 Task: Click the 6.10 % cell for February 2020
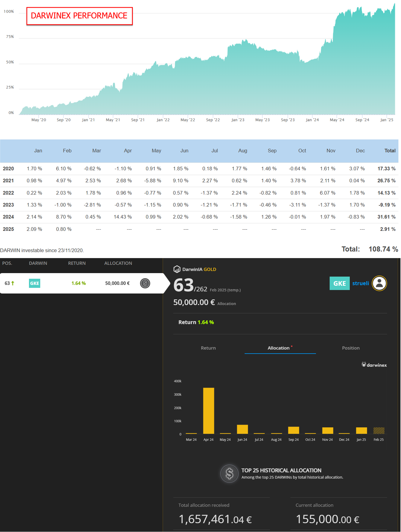(64, 168)
